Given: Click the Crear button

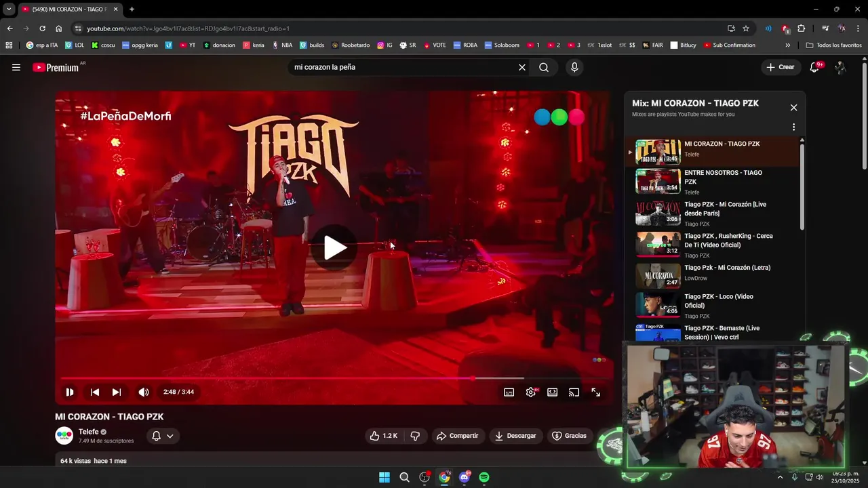Looking at the screenshot, I should 780,67.
